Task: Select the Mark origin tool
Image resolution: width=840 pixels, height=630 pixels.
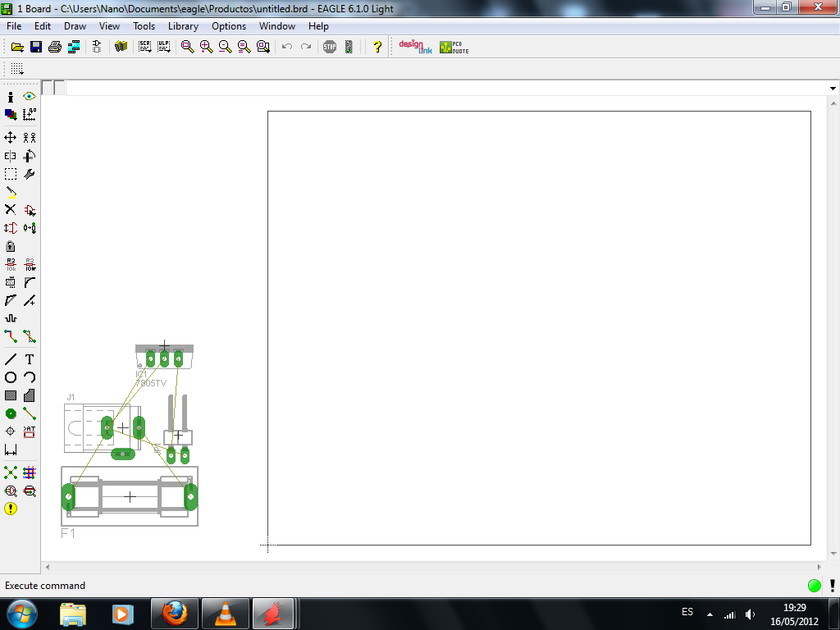Action: [30, 114]
